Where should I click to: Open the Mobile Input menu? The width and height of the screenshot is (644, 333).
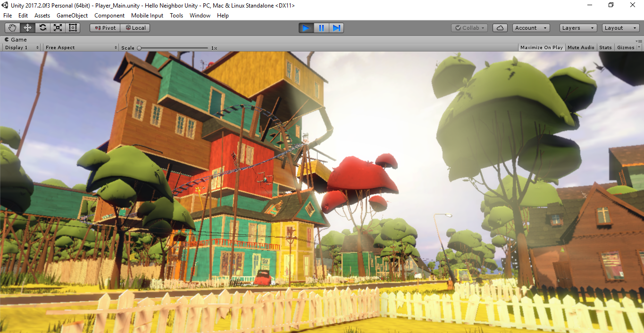pyautogui.click(x=147, y=16)
